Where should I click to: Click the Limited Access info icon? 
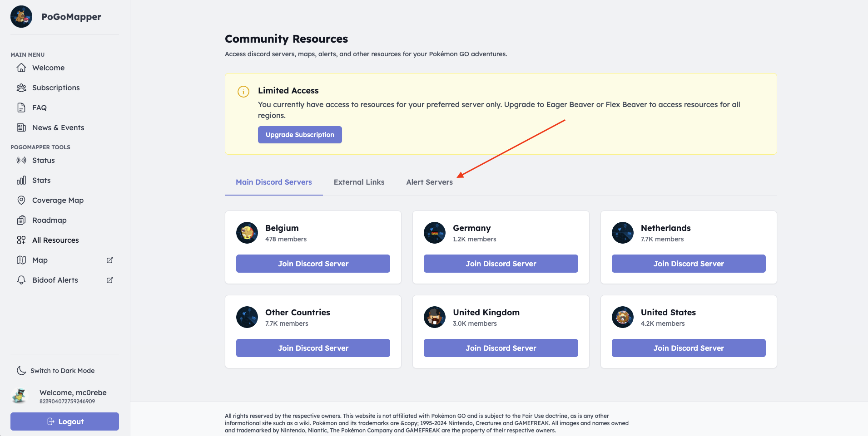coord(243,92)
